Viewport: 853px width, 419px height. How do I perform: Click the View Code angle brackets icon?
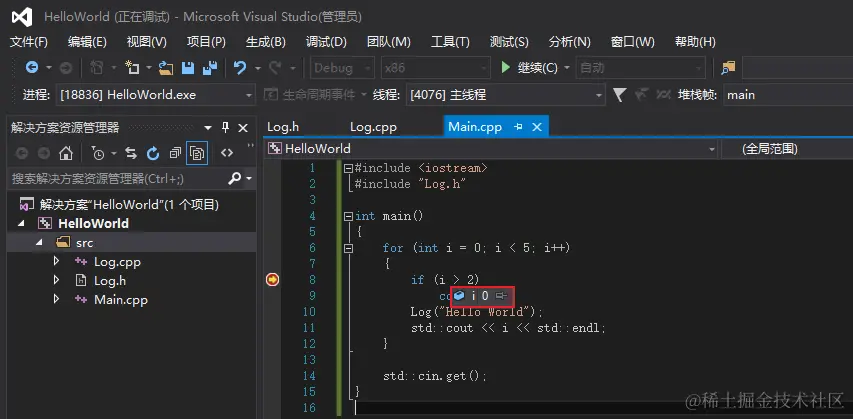227,153
